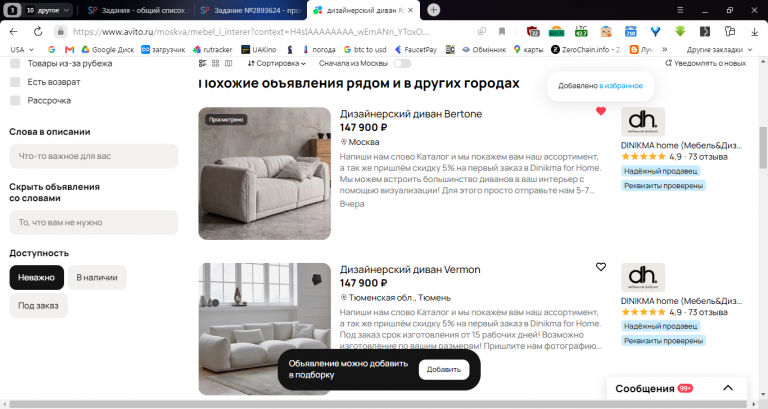Open the карты bookmark
This screenshot has width=768, height=409.
tap(528, 49)
